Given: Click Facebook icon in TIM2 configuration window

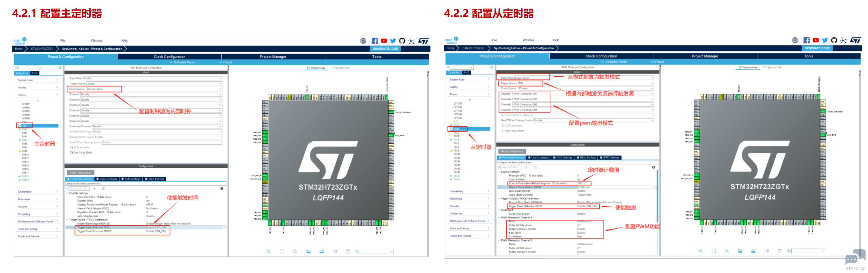Looking at the screenshot, I should click(x=806, y=40).
